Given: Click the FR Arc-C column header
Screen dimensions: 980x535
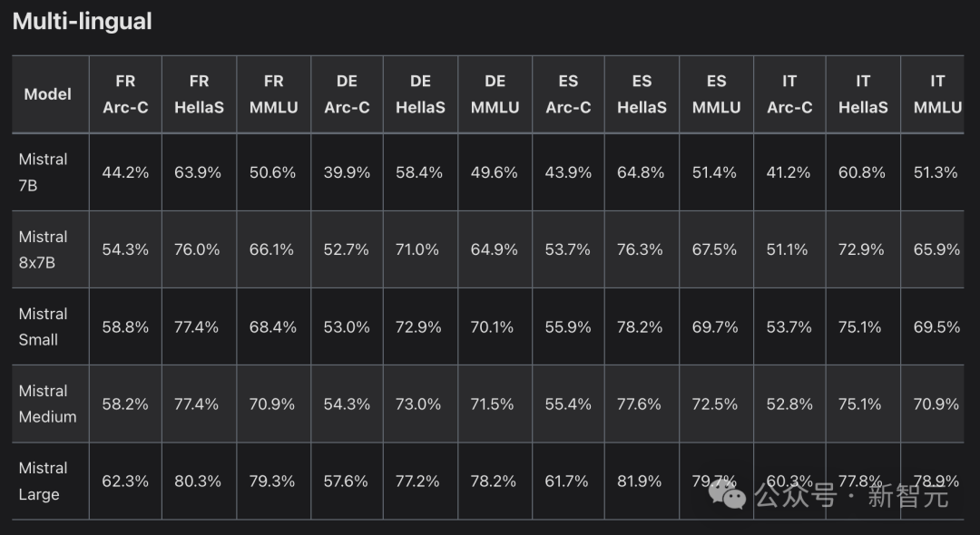Looking at the screenshot, I should (125, 94).
